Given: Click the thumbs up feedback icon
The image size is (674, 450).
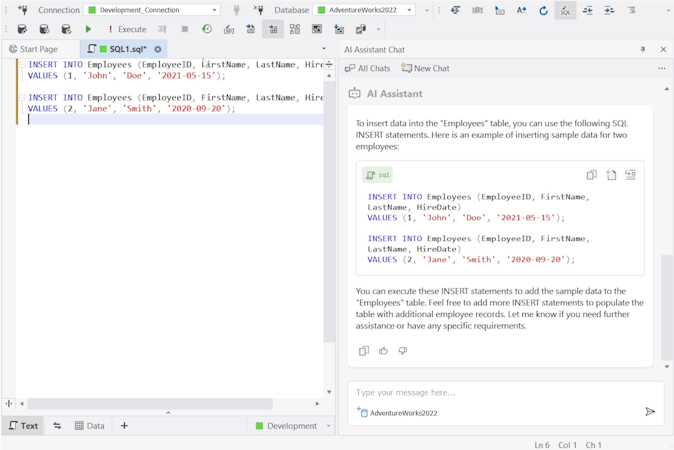Looking at the screenshot, I should (383, 351).
